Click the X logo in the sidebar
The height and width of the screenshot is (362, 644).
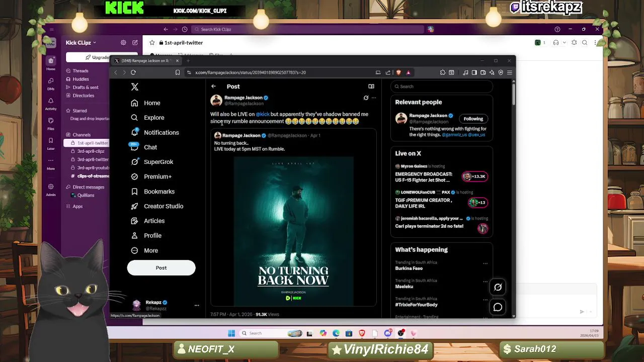pyautogui.click(x=134, y=87)
